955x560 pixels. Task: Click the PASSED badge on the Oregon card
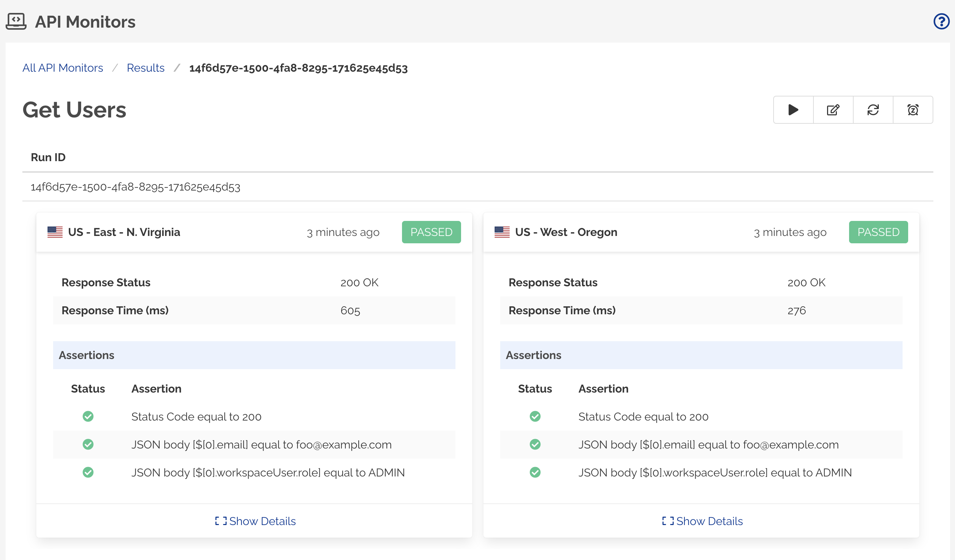pyautogui.click(x=878, y=232)
